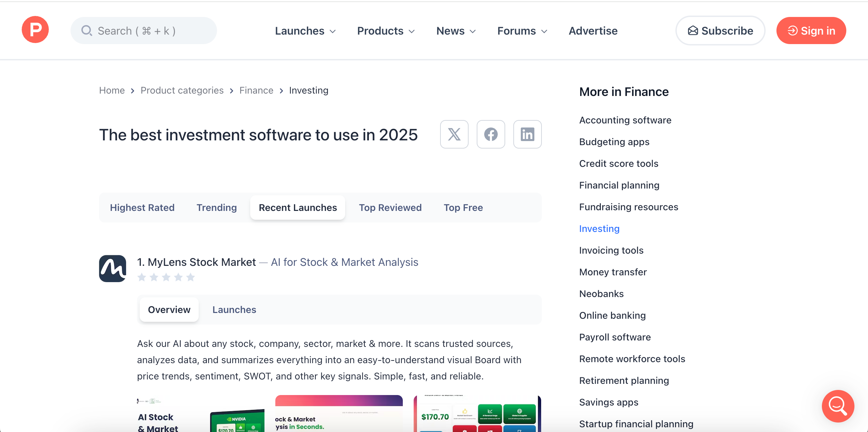The height and width of the screenshot is (432, 868).
Task: Click the $170.70 product screenshot thumbnail
Action: pyautogui.click(x=477, y=414)
